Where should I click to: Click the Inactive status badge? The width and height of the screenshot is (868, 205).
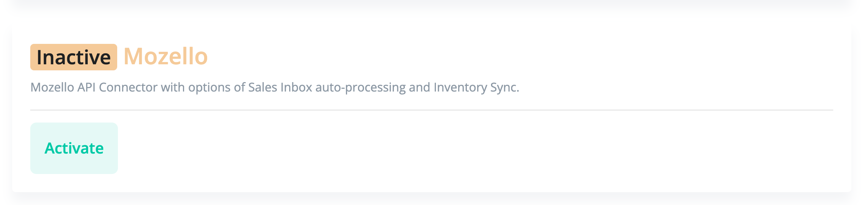pos(74,57)
